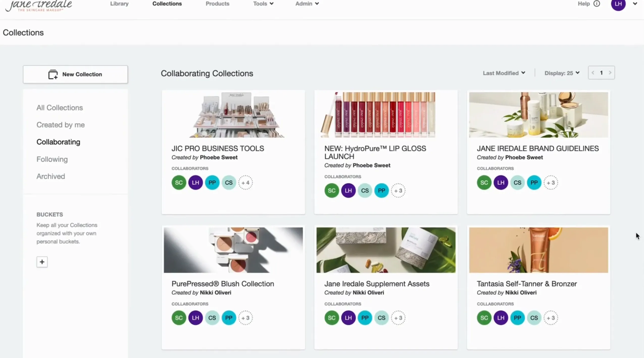Open the Tantasia Self-Tanner & Bronzer title
Image resolution: width=644 pixels, height=358 pixels.
(527, 284)
